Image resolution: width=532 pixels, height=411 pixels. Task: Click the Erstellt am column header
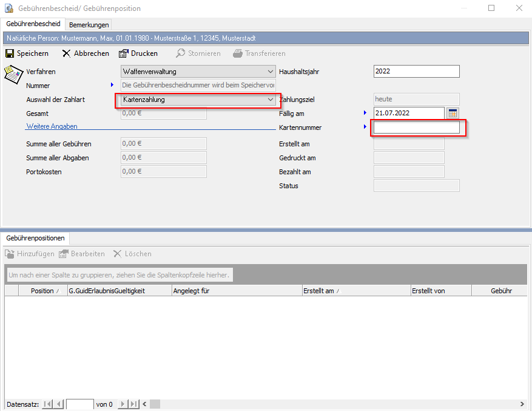[322, 291]
